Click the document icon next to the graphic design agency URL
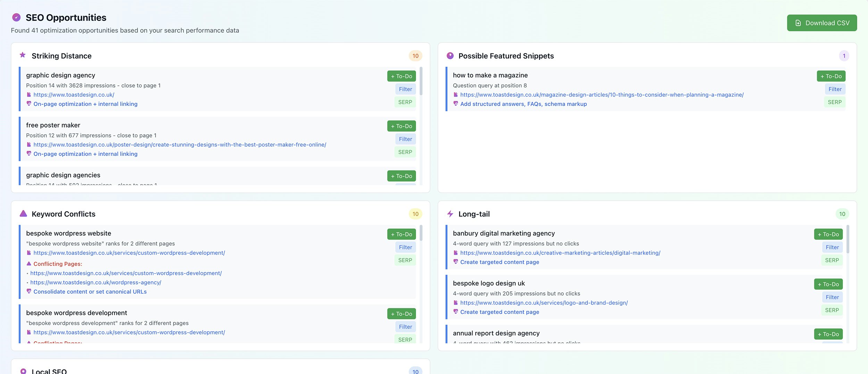This screenshot has width=868, height=374. (x=29, y=94)
